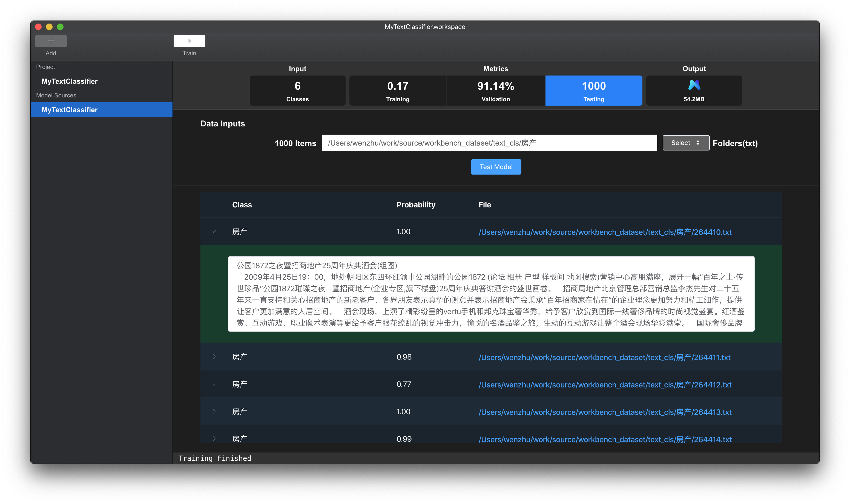Expand the 264414.txt result row chevron
Screen dimensions: 850x504
[x=214, y=438]
